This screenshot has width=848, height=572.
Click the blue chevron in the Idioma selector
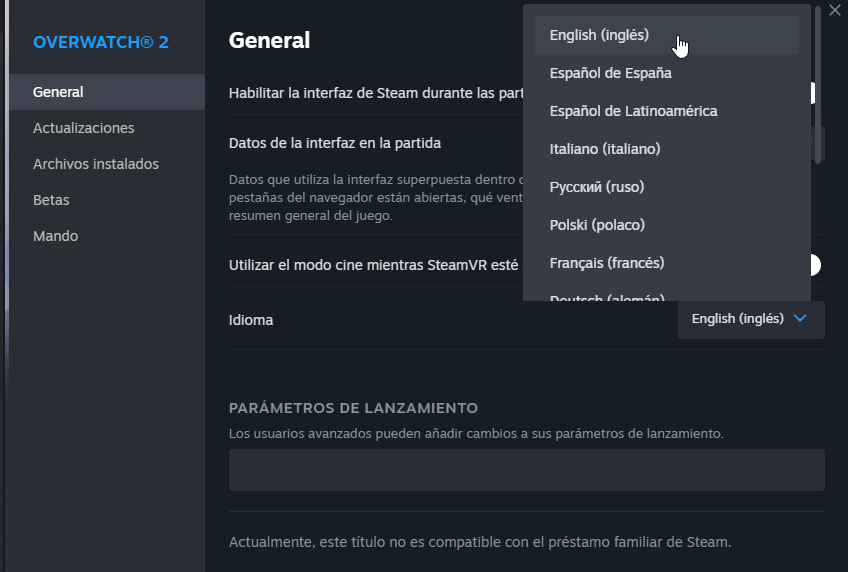click(800, 319)
